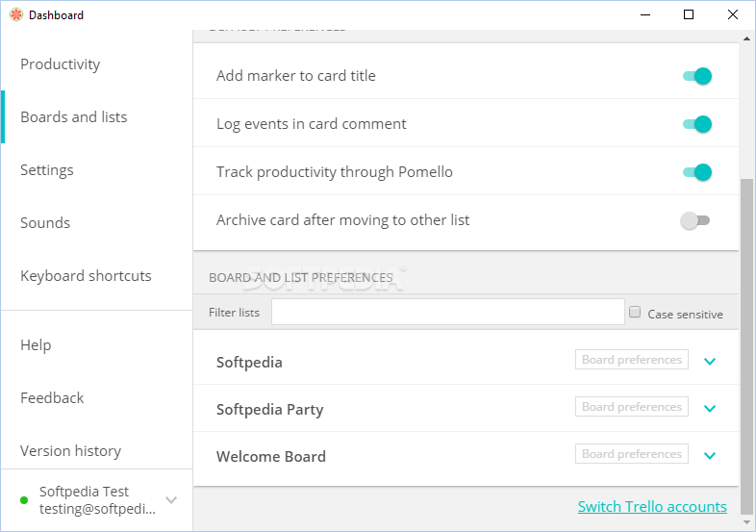Disable Log events in card comment
756x532 pixels.
[x=697, y=124]
